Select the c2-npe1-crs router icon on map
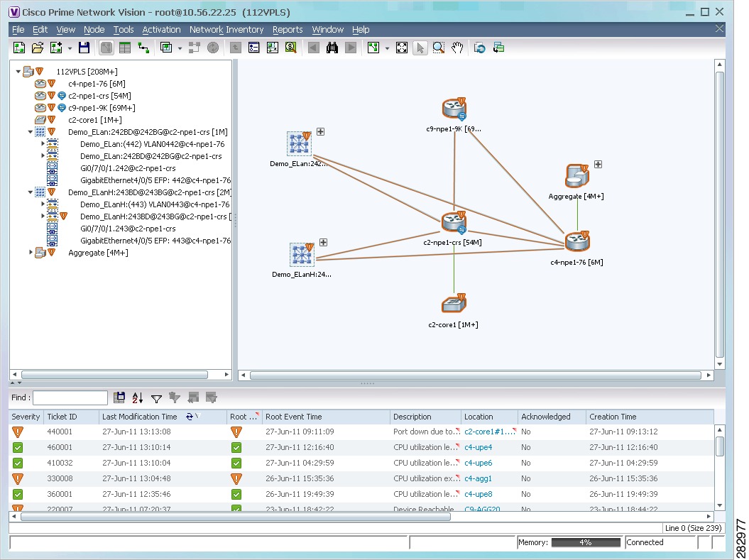The height and width of the screenshot is (560, 749). (x=454, y=222)
